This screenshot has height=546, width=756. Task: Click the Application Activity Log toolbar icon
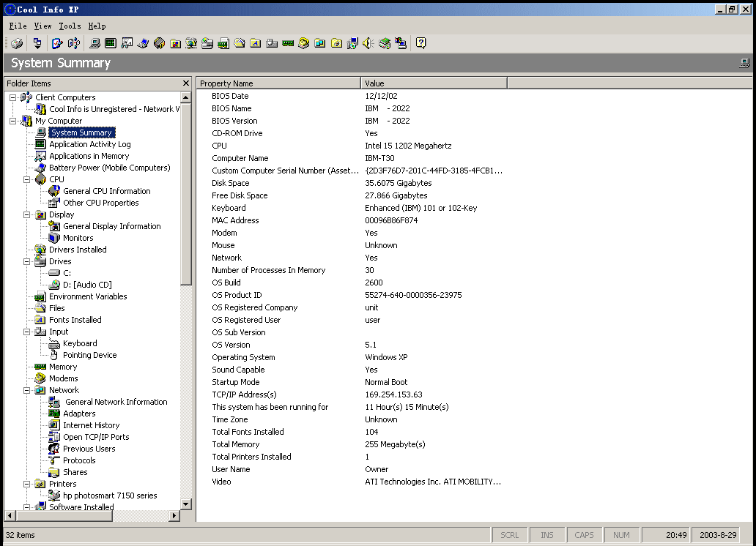pyautogui.click(x=111, y=43)
